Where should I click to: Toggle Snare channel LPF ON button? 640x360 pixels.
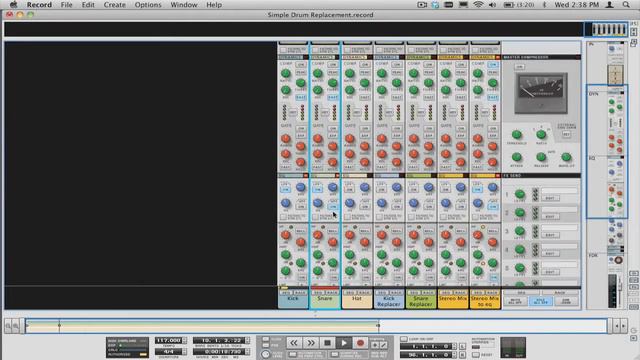[x=317, y=189]
